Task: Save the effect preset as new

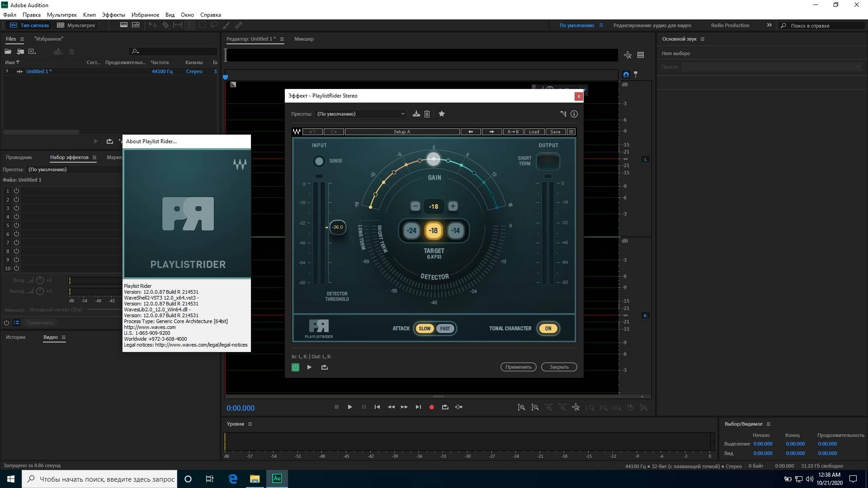Action: click(416, 114)
